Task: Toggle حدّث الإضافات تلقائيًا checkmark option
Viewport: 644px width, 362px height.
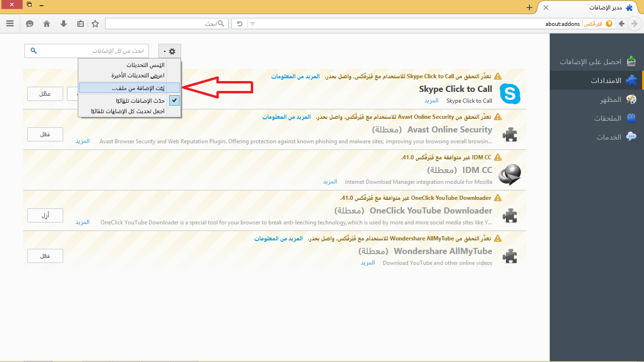Action: coord(129,100)
